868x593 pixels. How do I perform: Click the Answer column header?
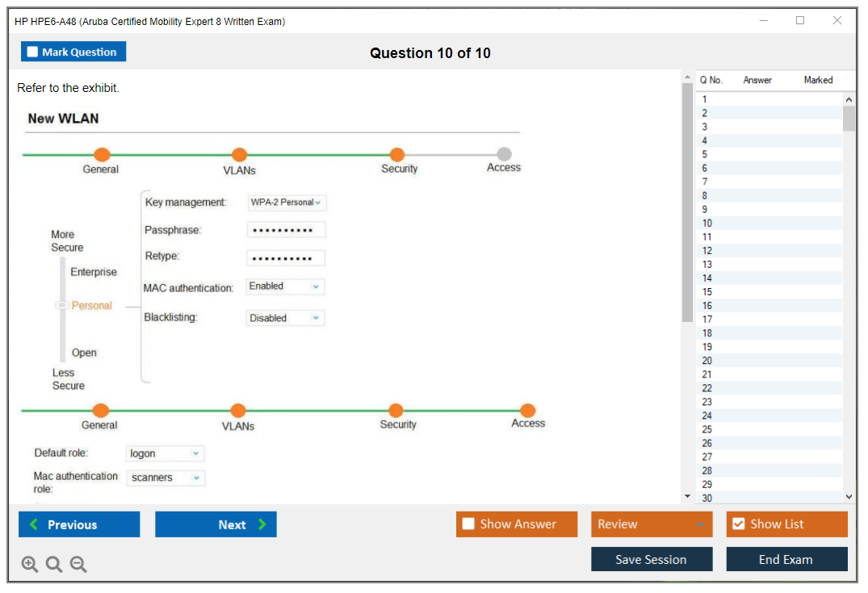coord(757,80)
